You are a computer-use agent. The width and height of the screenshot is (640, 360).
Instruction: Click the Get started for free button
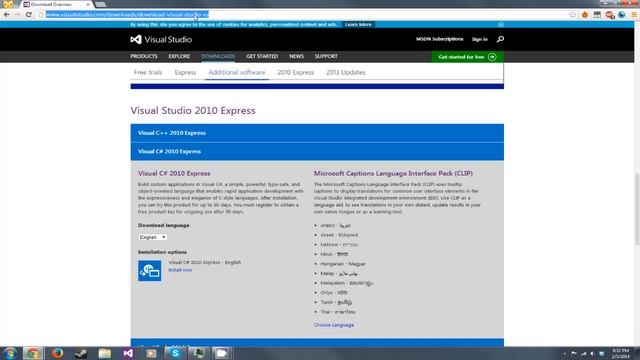pos(467,57)
